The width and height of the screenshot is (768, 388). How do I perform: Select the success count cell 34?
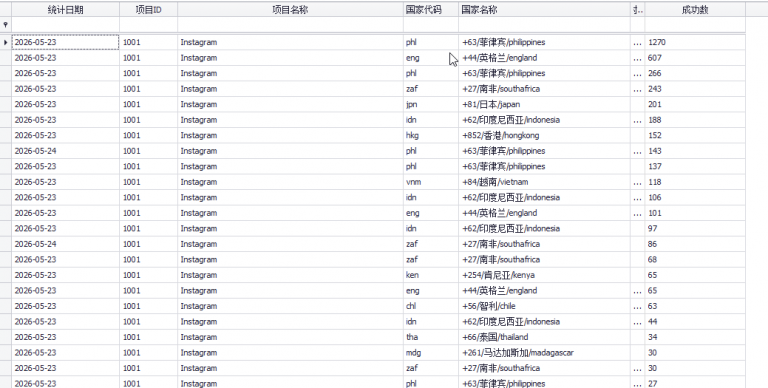tap(695, 337)
